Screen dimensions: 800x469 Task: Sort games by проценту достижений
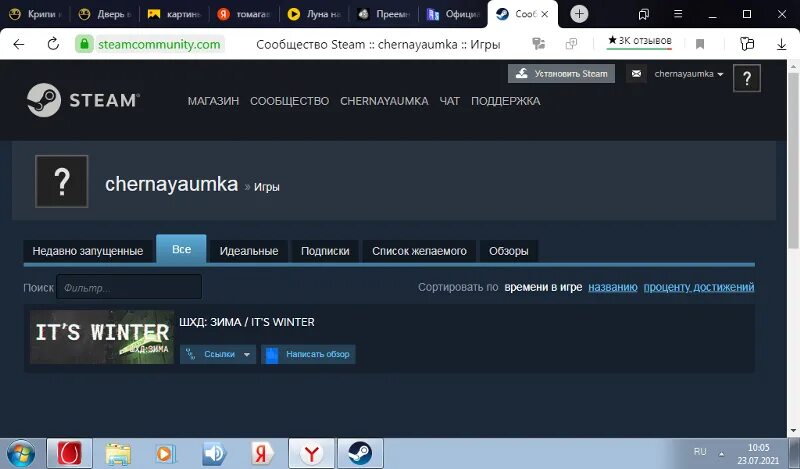pos(699,287)
